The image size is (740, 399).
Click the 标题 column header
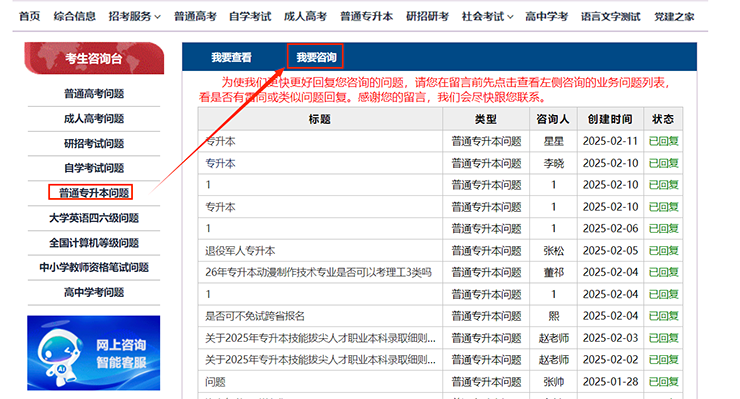pos(320,119)
